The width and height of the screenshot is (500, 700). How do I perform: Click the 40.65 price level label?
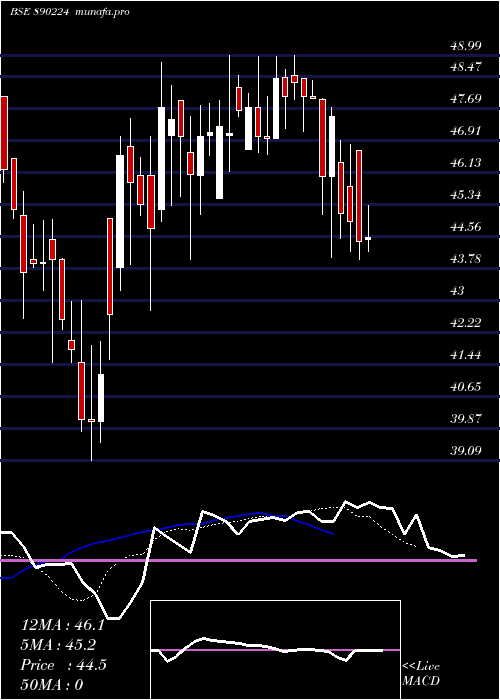[466, 387]
